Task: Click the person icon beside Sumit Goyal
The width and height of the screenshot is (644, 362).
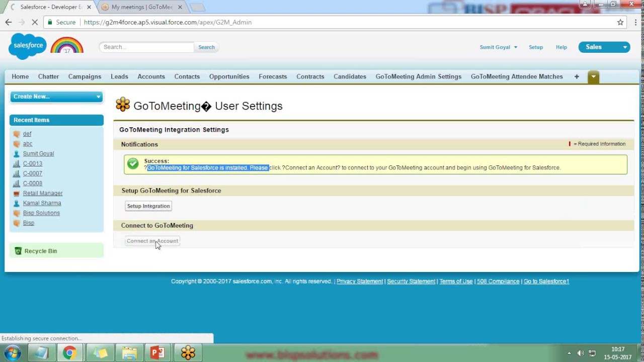Action: click(17, 154)
